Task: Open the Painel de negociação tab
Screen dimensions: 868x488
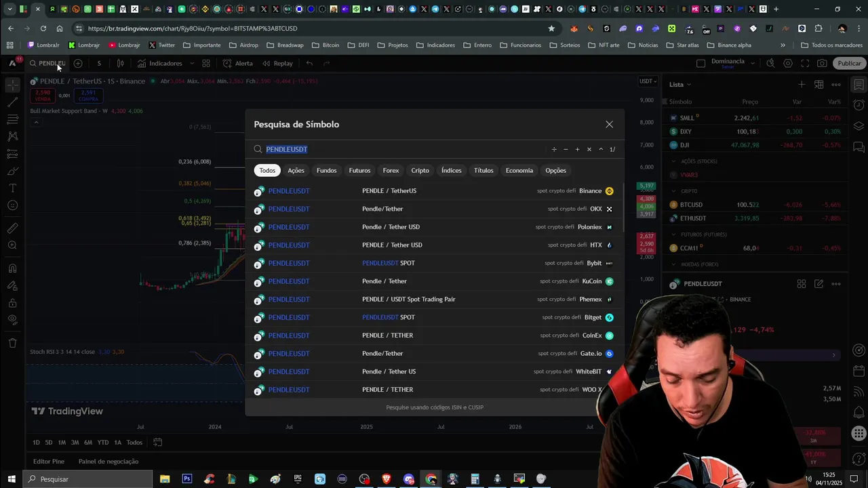Action: 108,462
